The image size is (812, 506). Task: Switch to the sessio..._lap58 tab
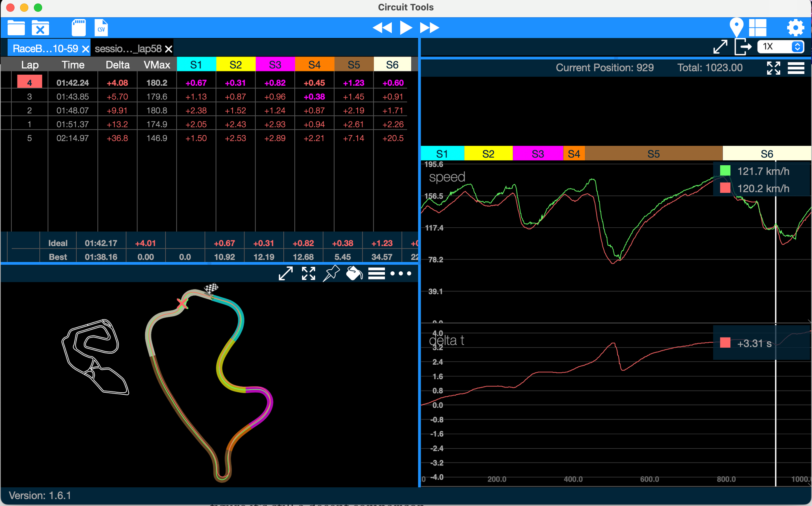click(x=128, y=49)
